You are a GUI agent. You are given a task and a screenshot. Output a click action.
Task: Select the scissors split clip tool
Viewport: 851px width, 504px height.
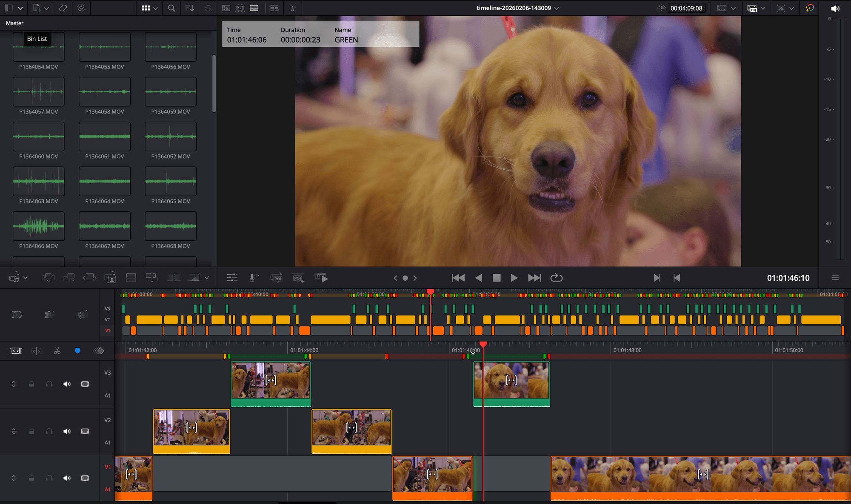pos(57,351)
